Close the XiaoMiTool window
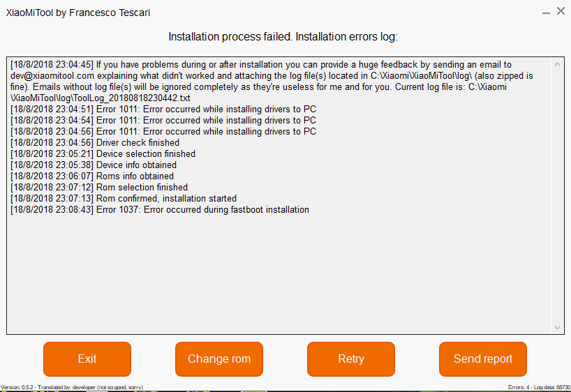 coord(561,11)
